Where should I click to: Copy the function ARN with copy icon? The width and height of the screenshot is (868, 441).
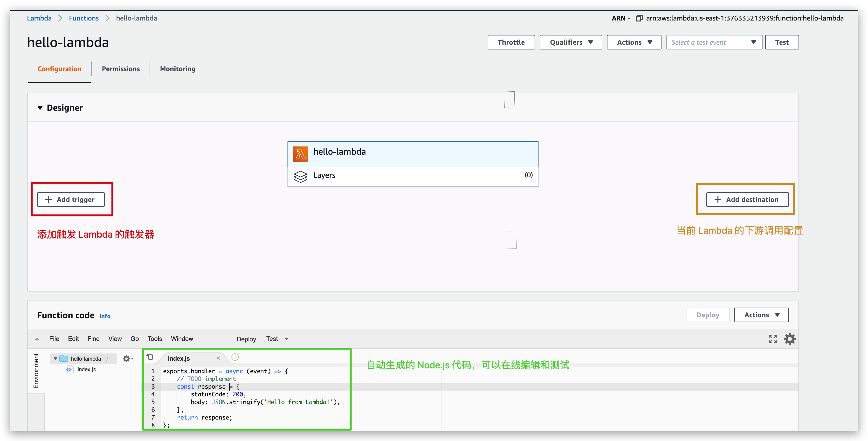(x=639, y=18)
